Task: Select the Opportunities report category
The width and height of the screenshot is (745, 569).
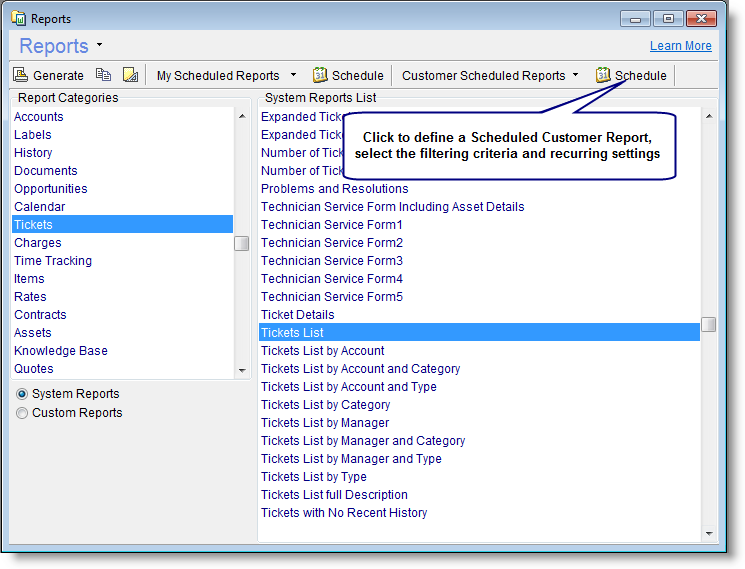Action: coord(51,189)
